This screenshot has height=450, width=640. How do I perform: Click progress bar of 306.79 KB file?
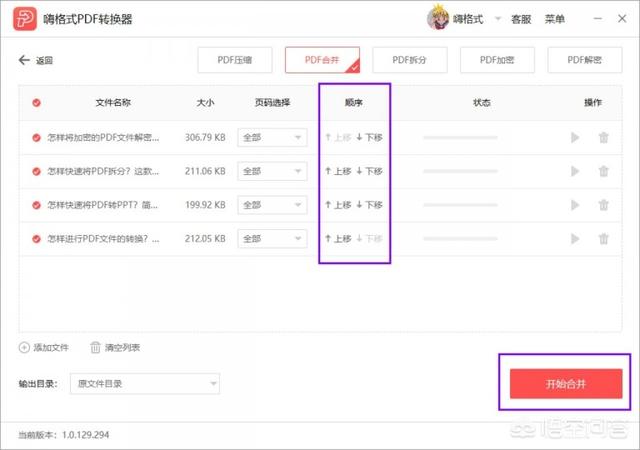460,138
